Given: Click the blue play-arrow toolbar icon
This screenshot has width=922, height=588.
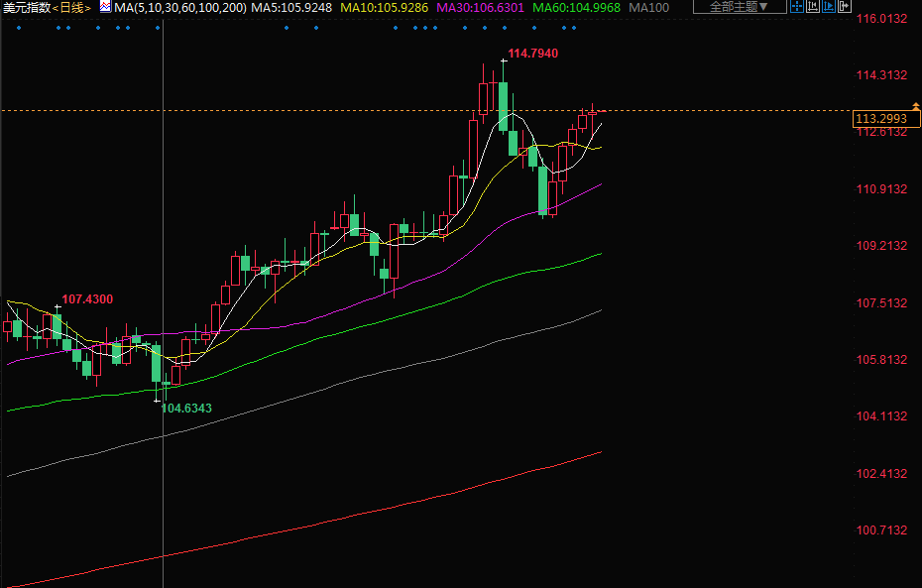Looking at the screenshot, I should [829, 7].
